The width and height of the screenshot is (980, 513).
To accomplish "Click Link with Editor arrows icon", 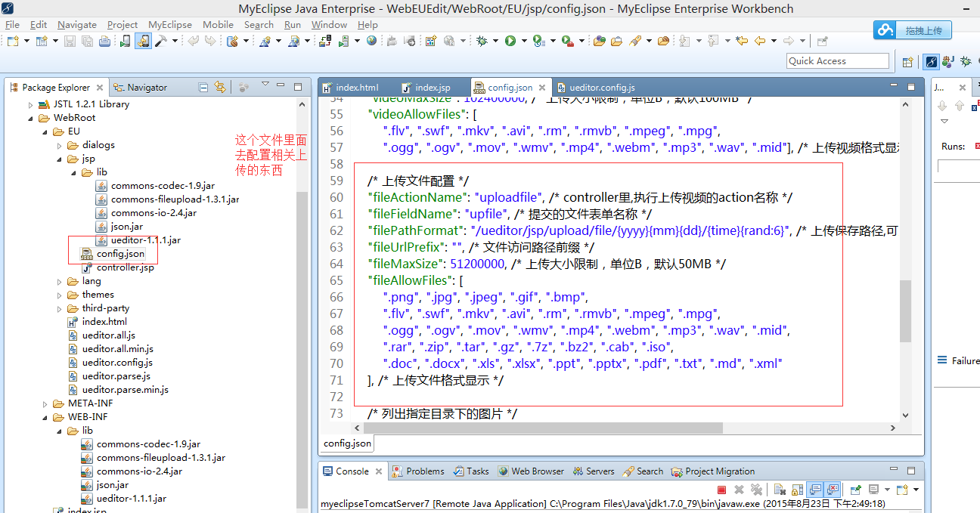I will point(219,87).
